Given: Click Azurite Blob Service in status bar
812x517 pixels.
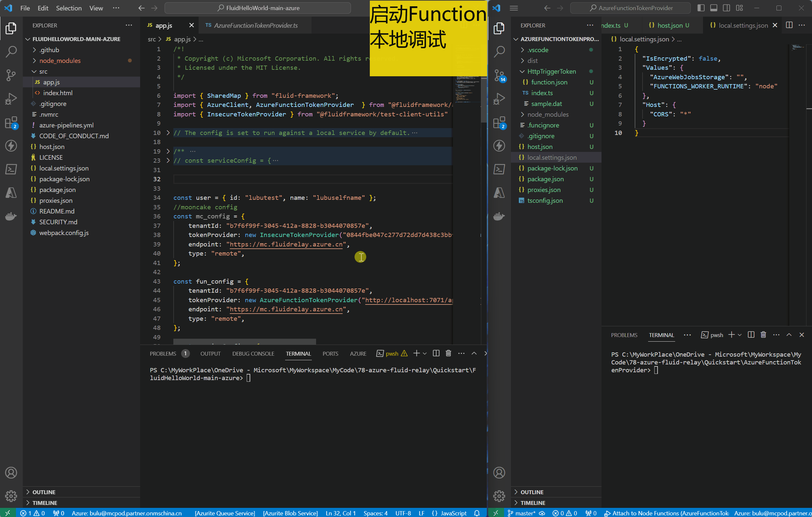Looking at the screenshot, I should pos(290,513).
